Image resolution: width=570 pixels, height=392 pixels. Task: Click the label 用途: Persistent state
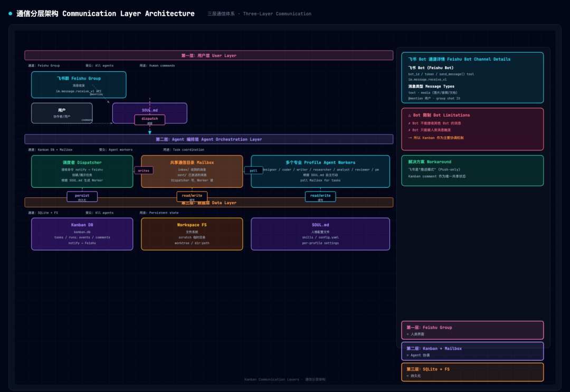(159, 213)
